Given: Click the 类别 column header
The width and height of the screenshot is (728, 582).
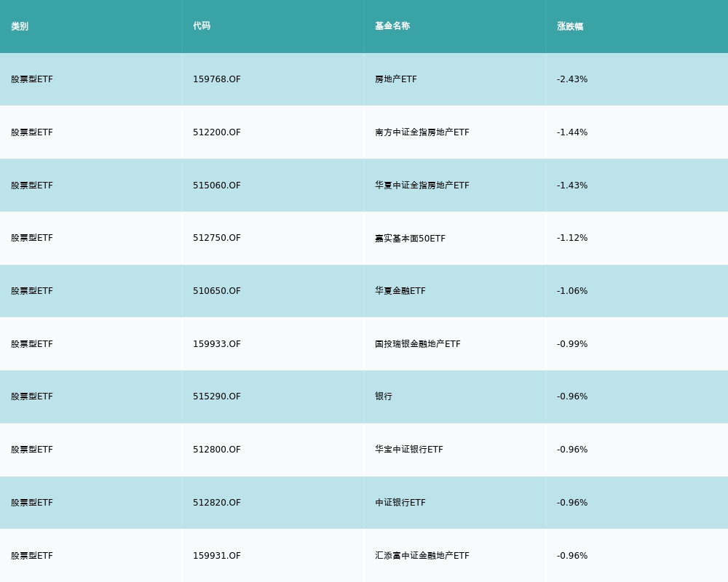Looking at the screenshot, I should (x=20, y=26).
